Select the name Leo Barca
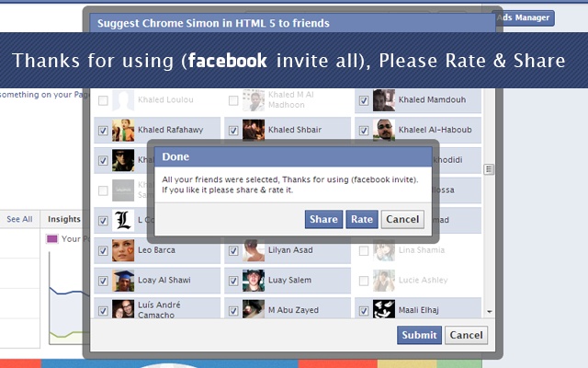 click(x=156, y=250)
